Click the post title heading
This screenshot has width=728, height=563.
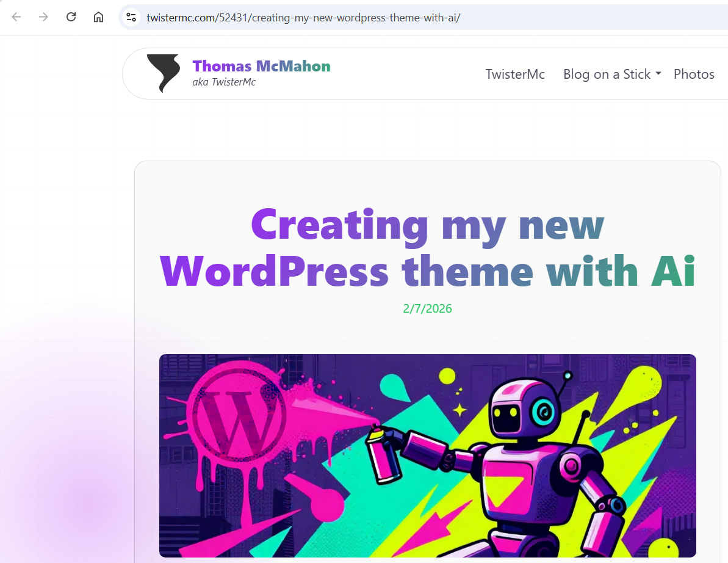point(427,247)
